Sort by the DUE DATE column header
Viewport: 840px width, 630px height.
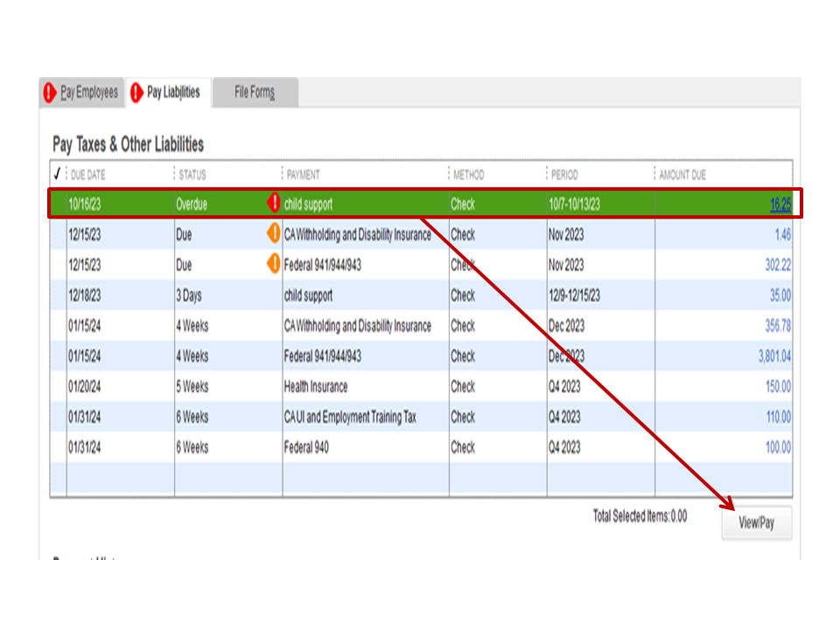click(87, 175)
